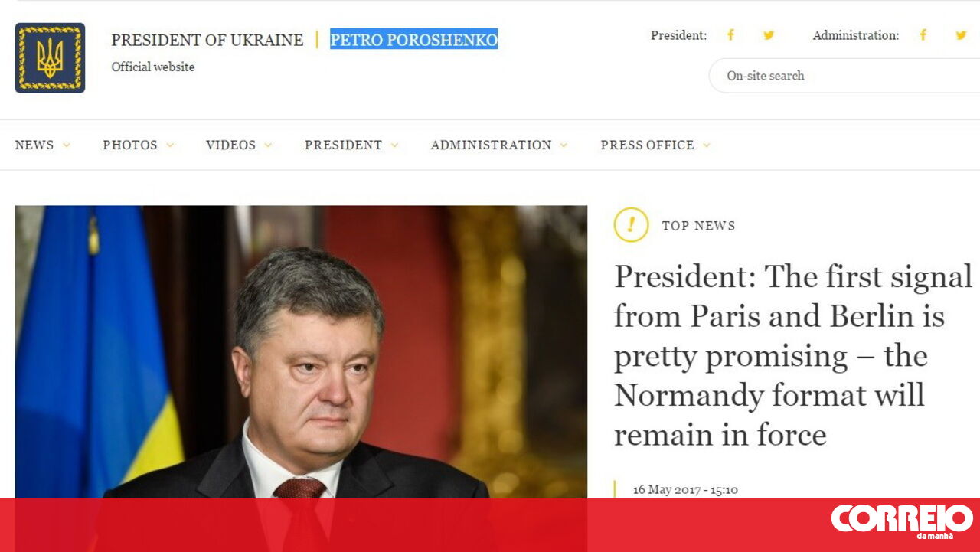Expand the Photos menu chevron
The height and width of the screenshot is (552, 980).
170,145
